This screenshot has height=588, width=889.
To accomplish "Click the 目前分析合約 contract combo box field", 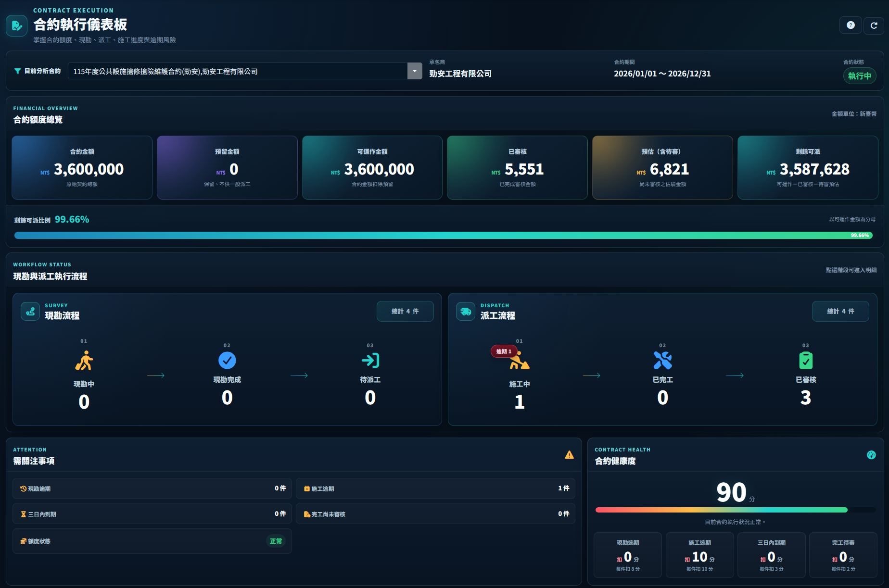I will tap(245, 71).
